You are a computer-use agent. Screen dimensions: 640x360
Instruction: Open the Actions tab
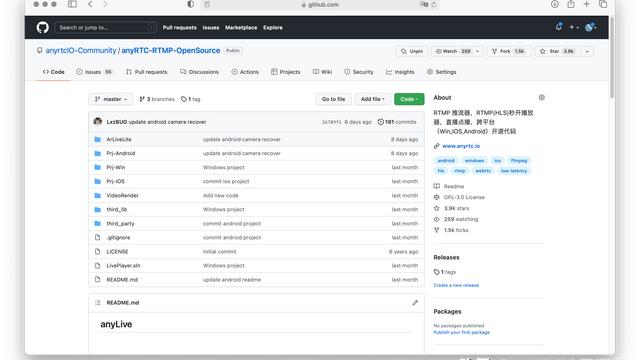[245, 72]
